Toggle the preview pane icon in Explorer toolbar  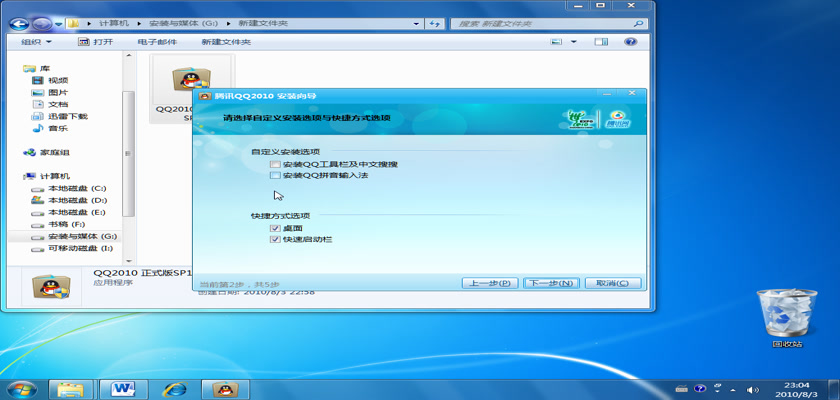601,42
